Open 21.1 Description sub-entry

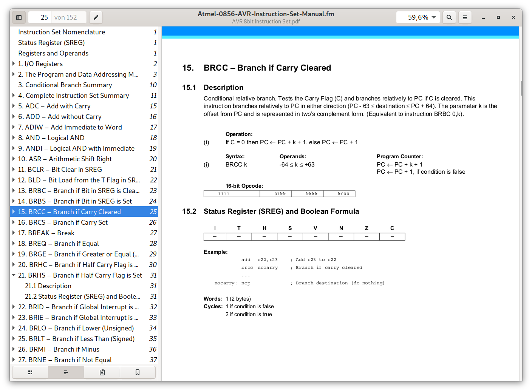click(x=84, y=286)
